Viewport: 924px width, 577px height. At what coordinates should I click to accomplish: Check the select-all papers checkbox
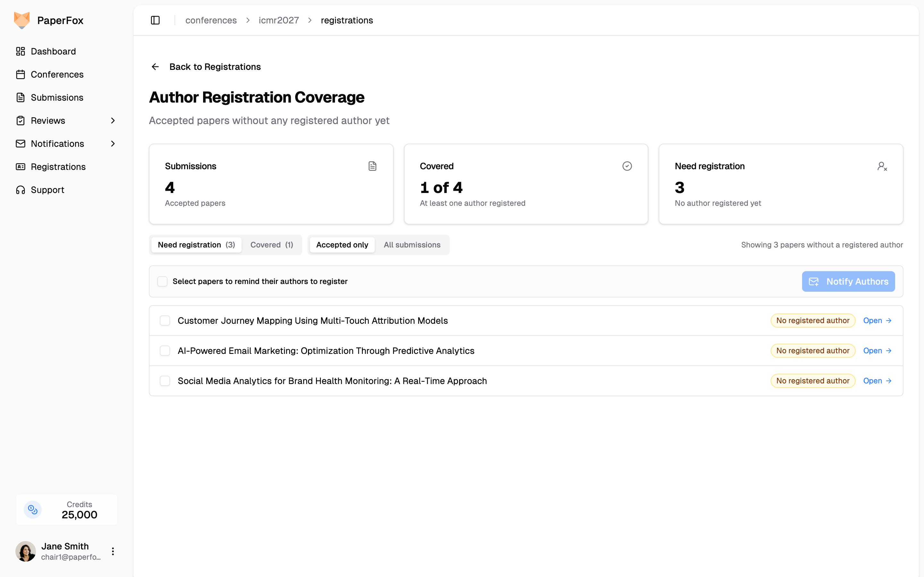(162, 282)
